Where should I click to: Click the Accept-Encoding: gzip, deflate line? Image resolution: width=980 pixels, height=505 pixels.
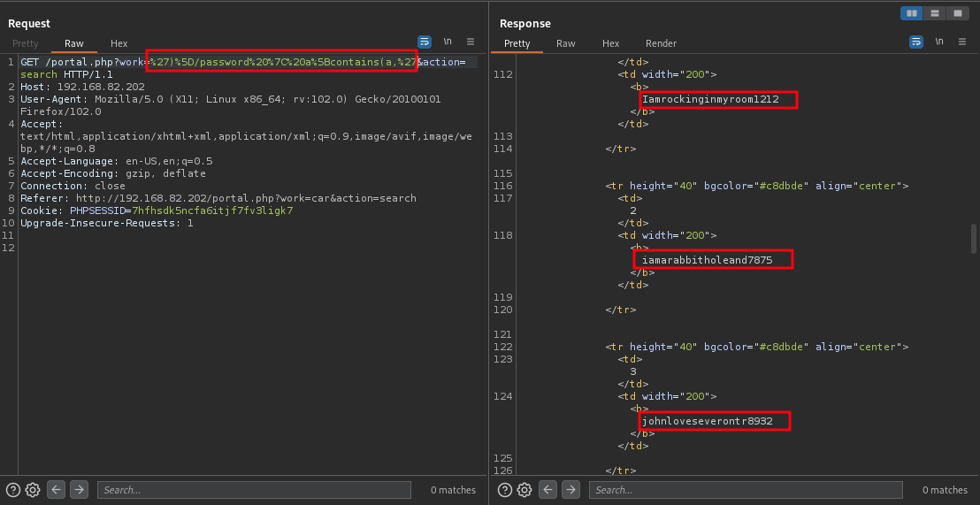(113, 173)
